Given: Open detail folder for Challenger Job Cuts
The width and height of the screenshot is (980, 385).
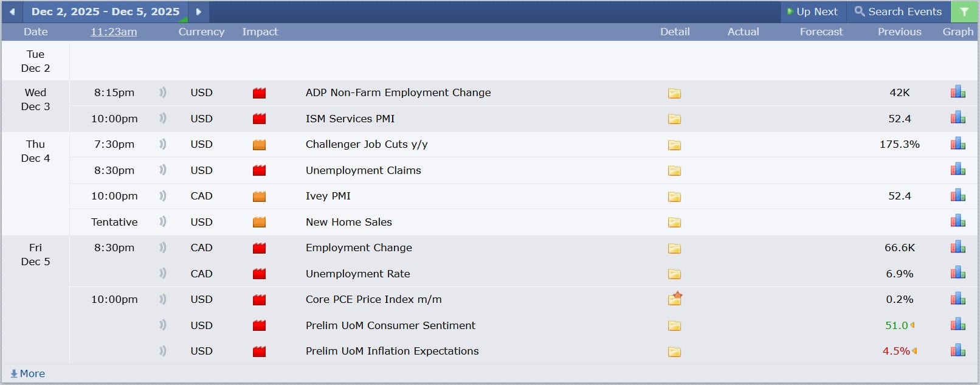Looking at the screenshot, I should (674, 145).
